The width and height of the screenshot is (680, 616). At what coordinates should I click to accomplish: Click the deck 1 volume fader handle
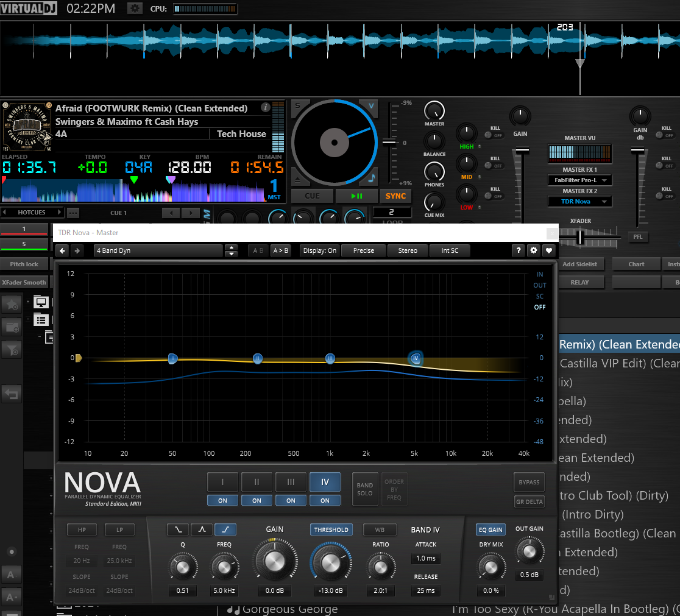pyautogui.click(x=522, y=150)
